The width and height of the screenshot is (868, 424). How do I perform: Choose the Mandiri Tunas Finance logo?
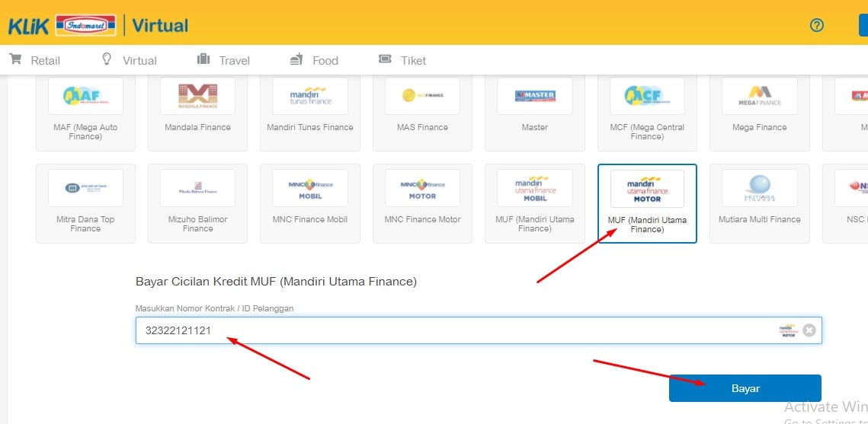(310, 96)
